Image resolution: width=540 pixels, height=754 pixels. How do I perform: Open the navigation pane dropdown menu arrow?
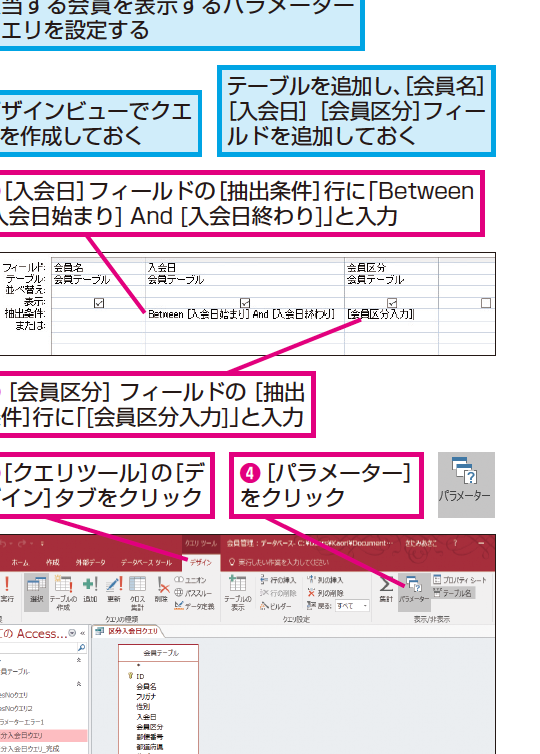coord(72,633)
